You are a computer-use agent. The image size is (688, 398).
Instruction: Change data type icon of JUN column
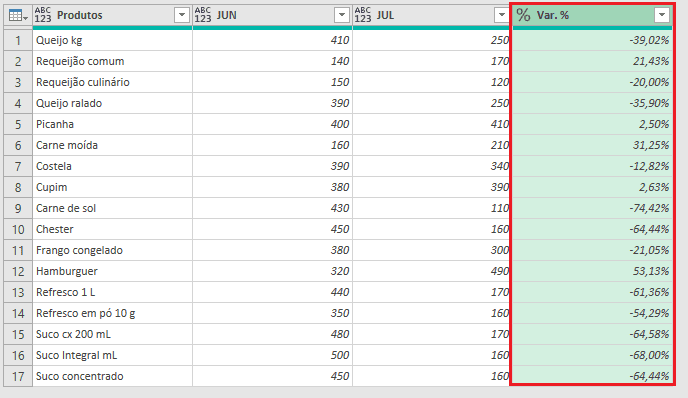203,15
